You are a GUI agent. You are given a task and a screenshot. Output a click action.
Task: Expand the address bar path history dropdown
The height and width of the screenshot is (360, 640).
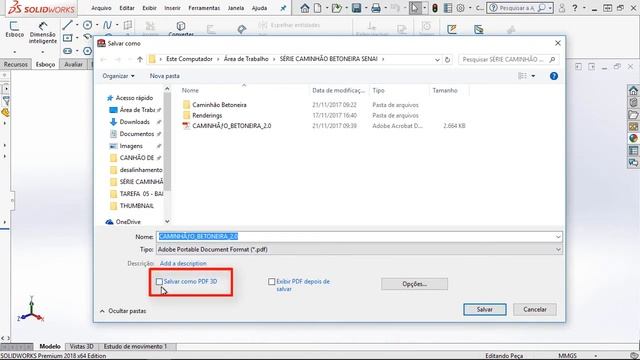[x=437, y=60]
